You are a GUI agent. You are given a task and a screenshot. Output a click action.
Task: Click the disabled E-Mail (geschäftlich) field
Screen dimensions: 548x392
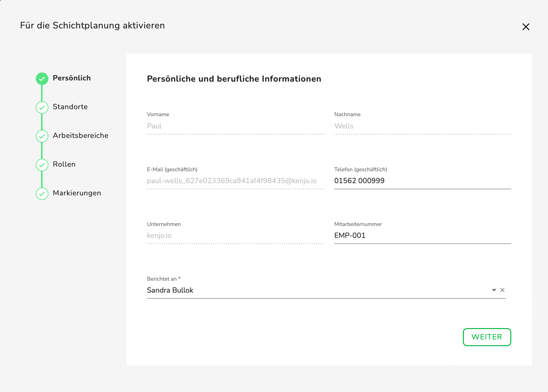[x=235, y=181]
